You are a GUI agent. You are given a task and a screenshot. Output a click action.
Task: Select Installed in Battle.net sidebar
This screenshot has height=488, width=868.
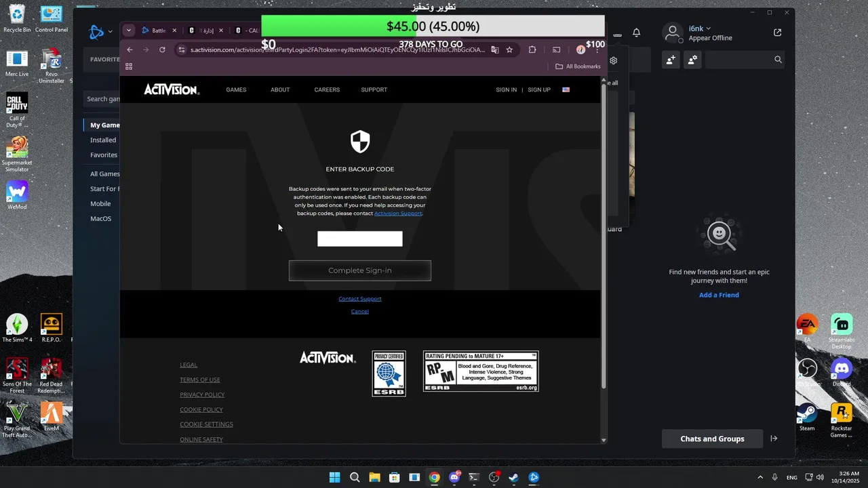pyautogui.click(x=103, y=140)
